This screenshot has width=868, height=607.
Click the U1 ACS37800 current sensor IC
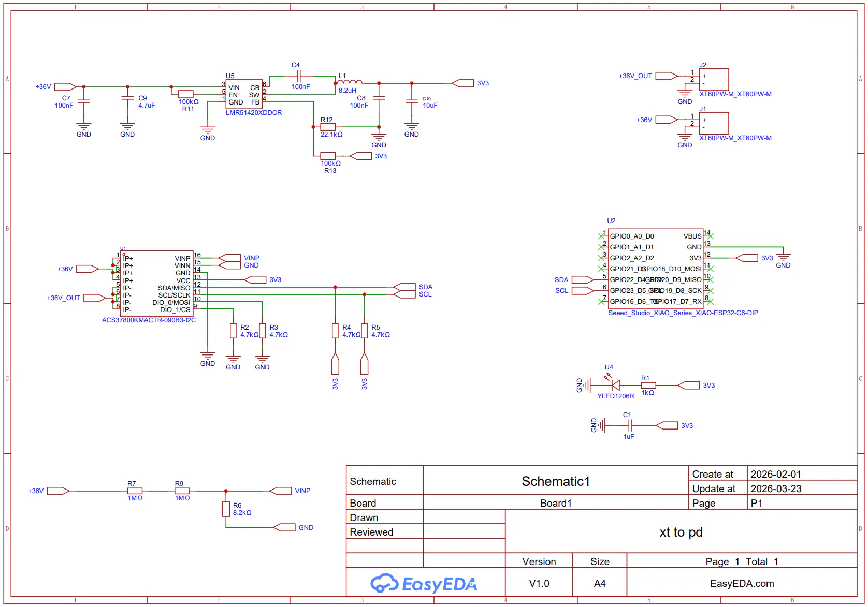coord(156,283)
